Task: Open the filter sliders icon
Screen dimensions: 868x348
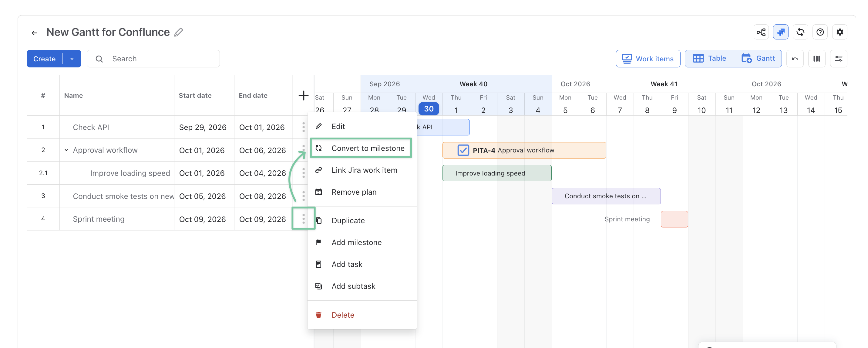Action: click(x=839, y=59)
